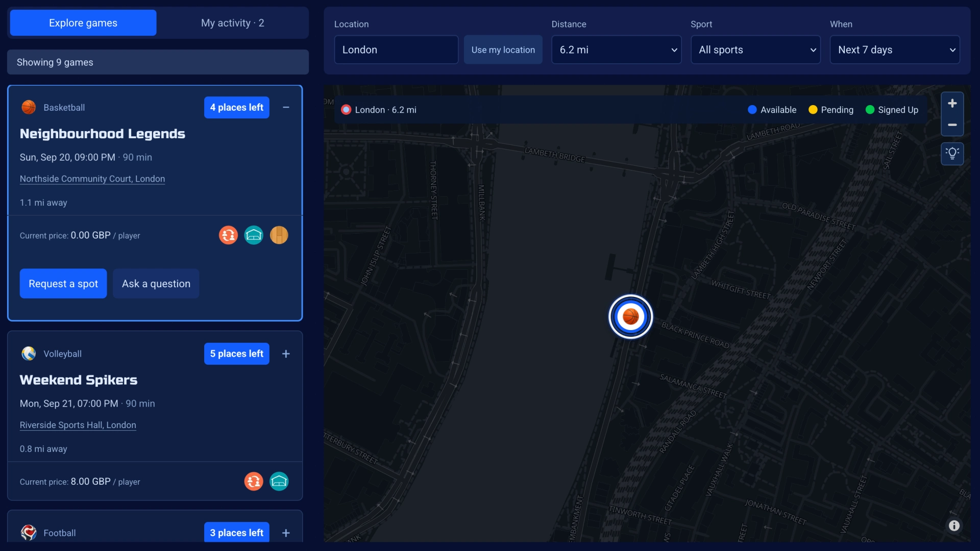Click the yellow Pending legend dot
The height and width of the screenshot is (551, 980).
tap(813, 110)
